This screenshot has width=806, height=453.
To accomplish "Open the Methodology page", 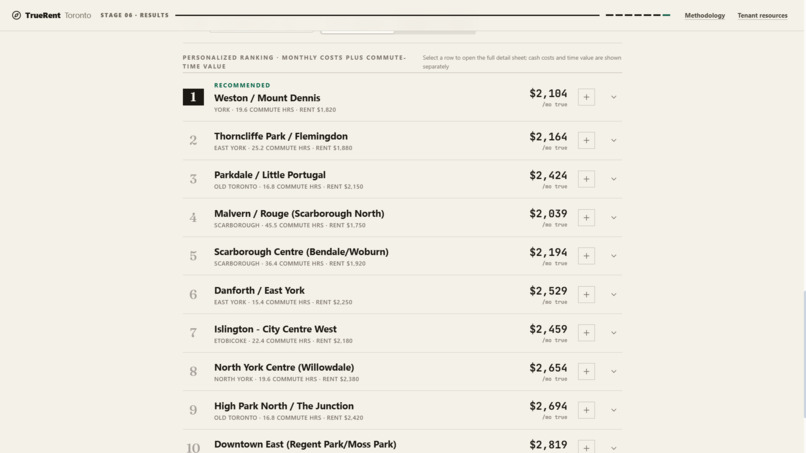I will (x=704, y=15).
